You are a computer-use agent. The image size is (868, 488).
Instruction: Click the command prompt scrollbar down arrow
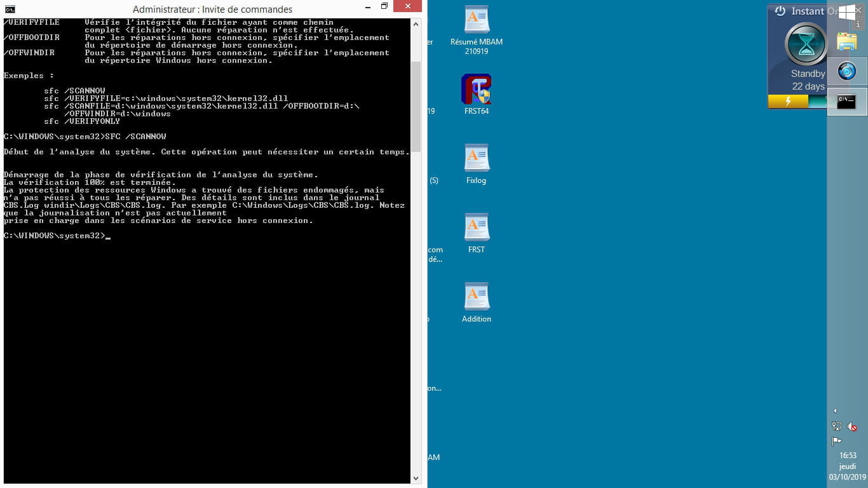(x=416, y=478)
